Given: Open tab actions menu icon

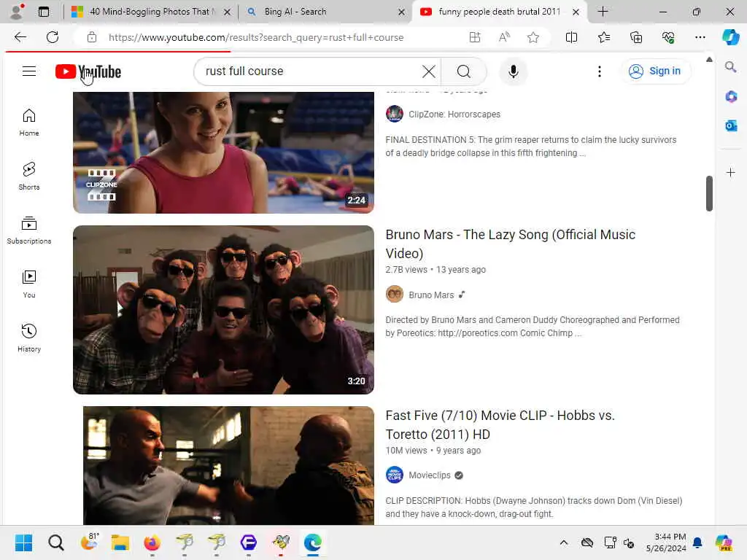Looking at the screenshot, I should (43, 12).
